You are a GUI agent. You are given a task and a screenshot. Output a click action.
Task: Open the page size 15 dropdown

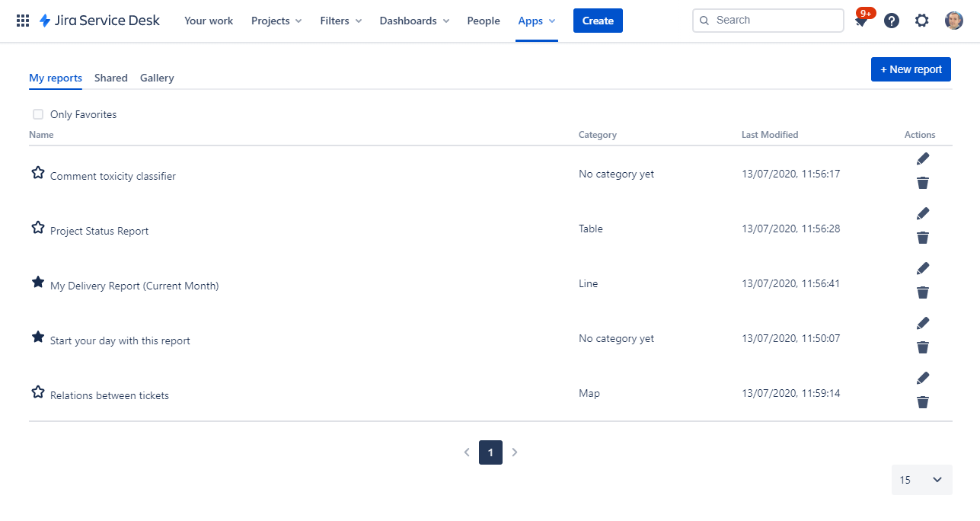[922, 480]
